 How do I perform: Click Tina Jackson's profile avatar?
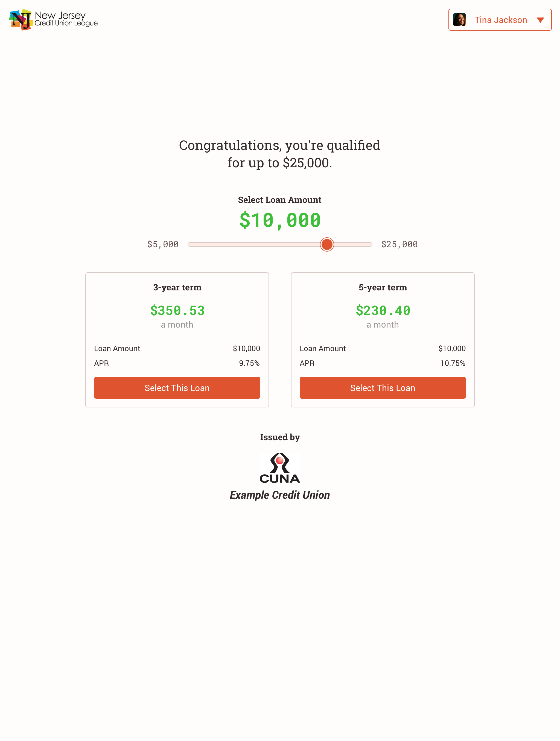tap(460, 20)
